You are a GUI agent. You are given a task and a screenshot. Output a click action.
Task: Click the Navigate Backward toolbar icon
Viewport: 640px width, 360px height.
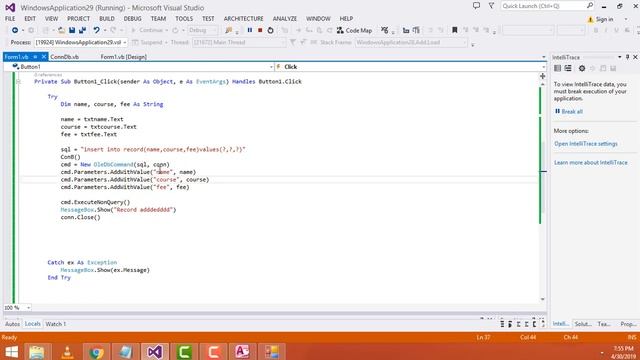[x=15, y=30]
